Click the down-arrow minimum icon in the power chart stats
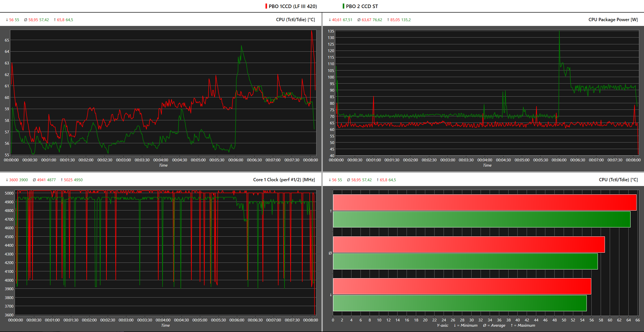Screen dimensions: 644x332 tap(330, 20)
